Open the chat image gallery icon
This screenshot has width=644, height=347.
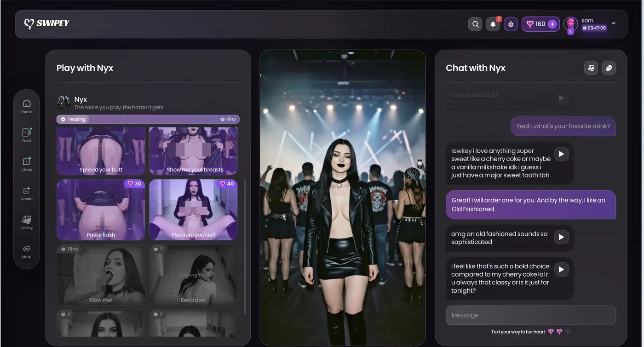[x=591, y=68]
